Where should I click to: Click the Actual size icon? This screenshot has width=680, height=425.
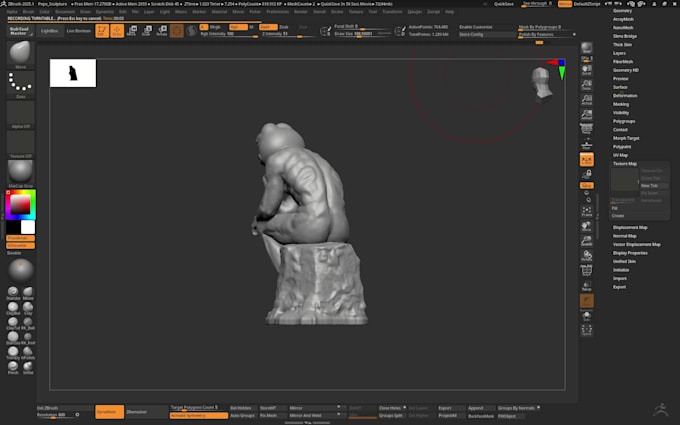tap(586, 100)
